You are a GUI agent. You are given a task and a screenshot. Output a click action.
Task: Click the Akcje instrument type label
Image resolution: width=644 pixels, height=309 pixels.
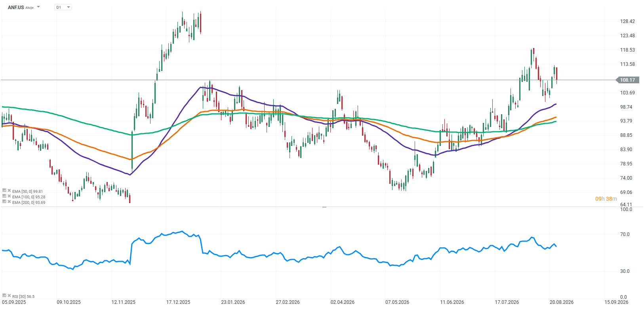pyautogui.click(x=30, y=8)
